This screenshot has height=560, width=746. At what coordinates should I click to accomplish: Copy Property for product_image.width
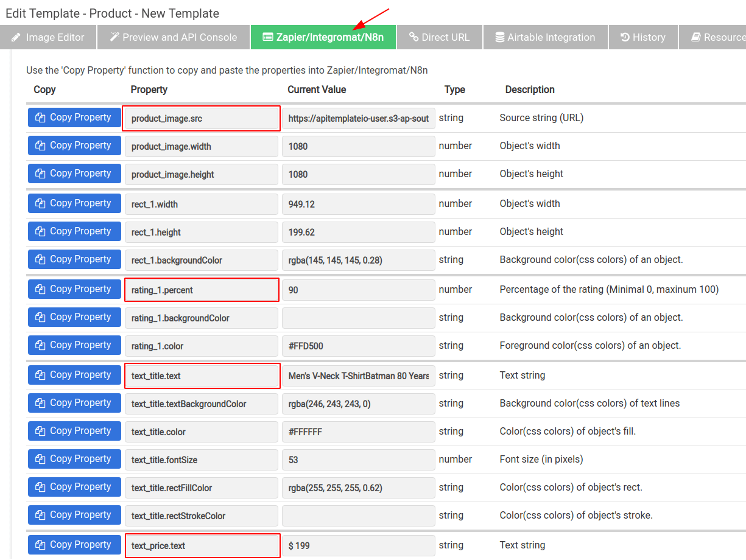pos(74,145)
